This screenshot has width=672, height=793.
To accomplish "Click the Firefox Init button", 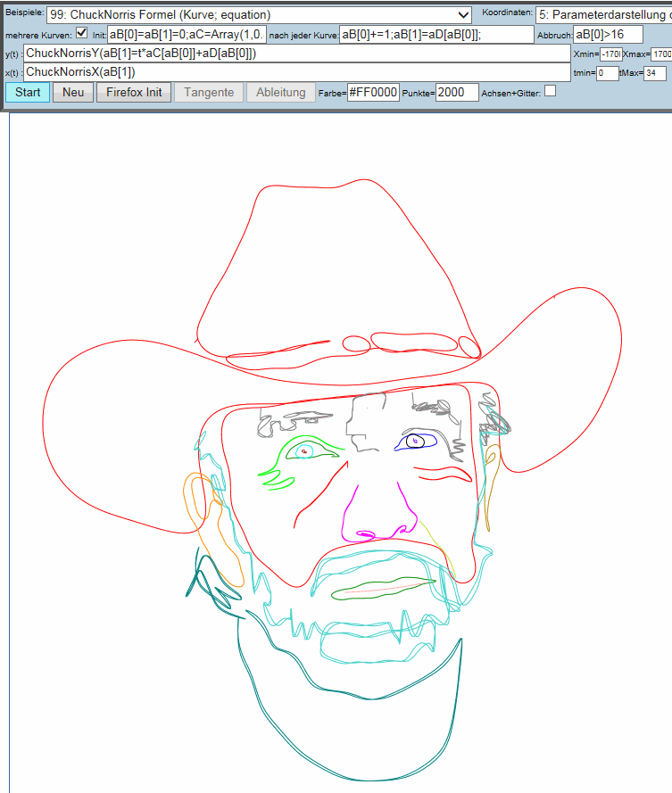I will point(134,93).
